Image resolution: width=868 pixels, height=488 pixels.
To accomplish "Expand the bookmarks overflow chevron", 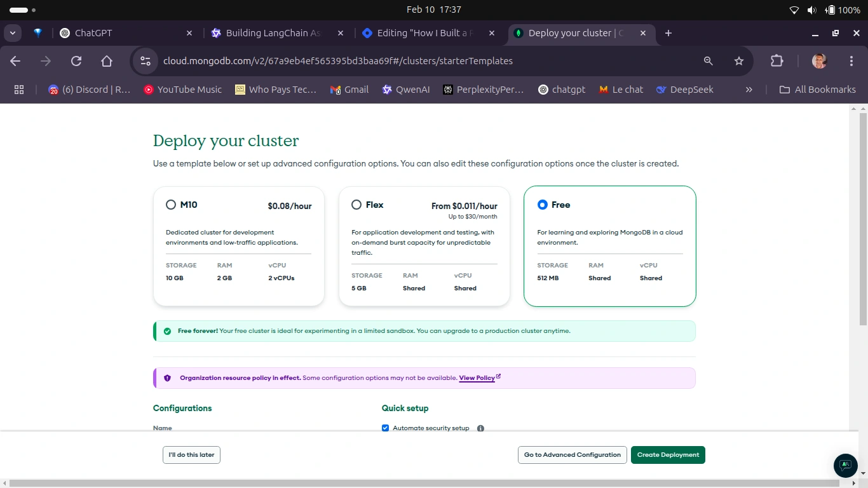I will (x=749, y=90).
